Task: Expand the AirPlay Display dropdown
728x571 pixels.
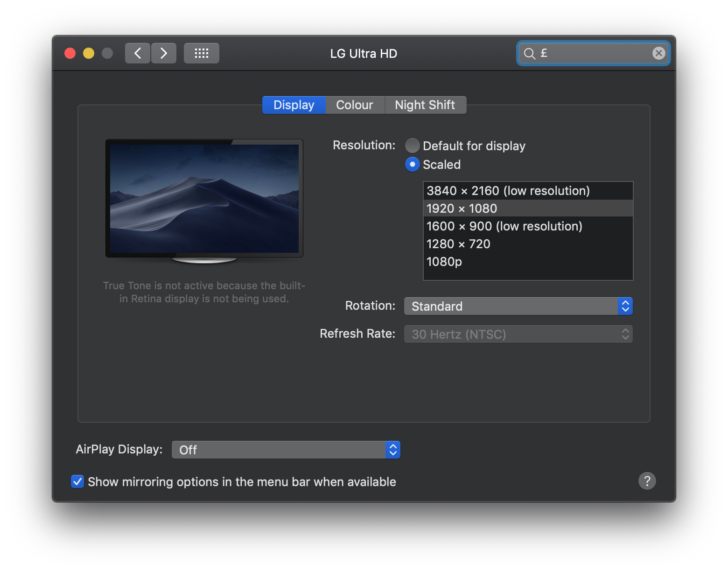Action: (x=286, y=450)
